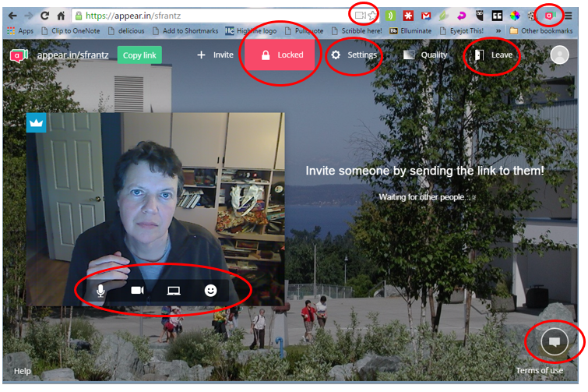Click the Invite button
Viewport: 588px width, 392px height.
pos(215,55)
